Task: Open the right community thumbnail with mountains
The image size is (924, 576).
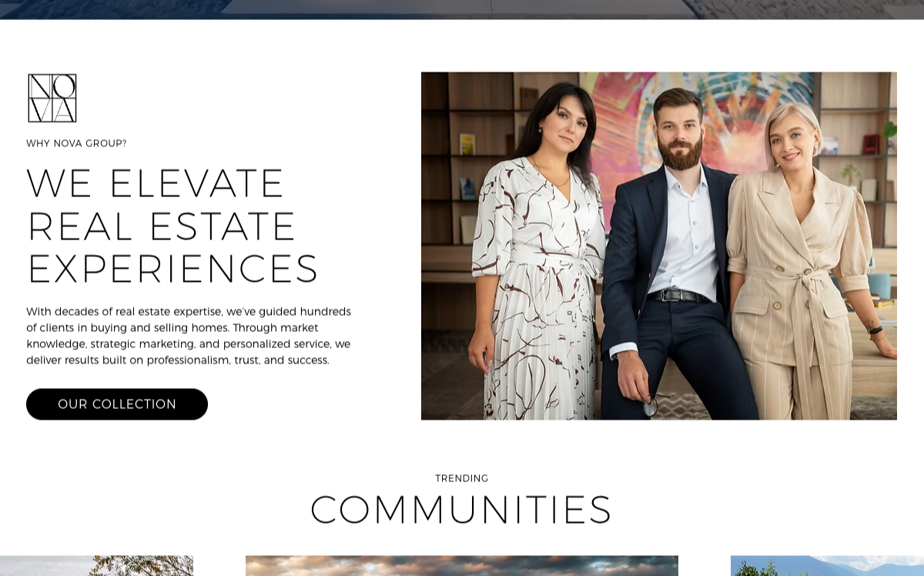Action: [x=827, y=566]
